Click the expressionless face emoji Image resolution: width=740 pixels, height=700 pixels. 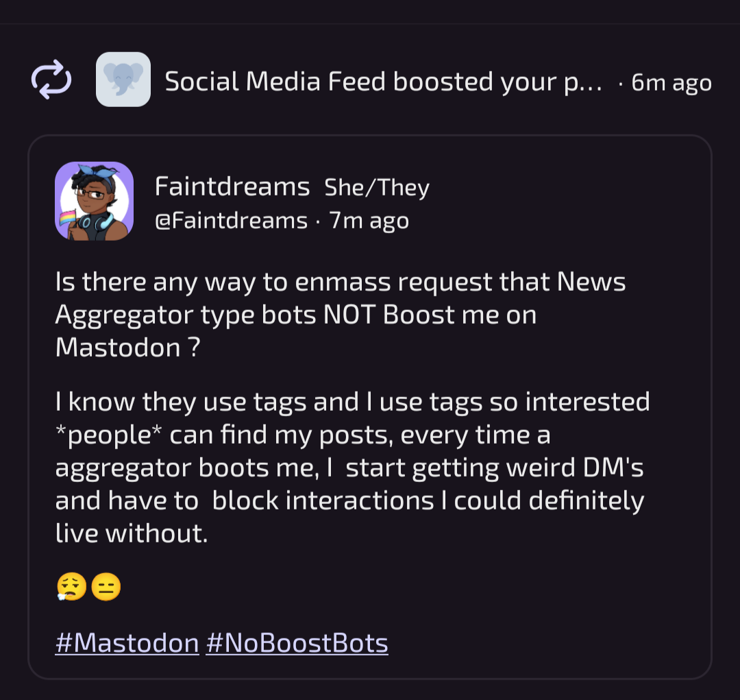tap(106, 587)
